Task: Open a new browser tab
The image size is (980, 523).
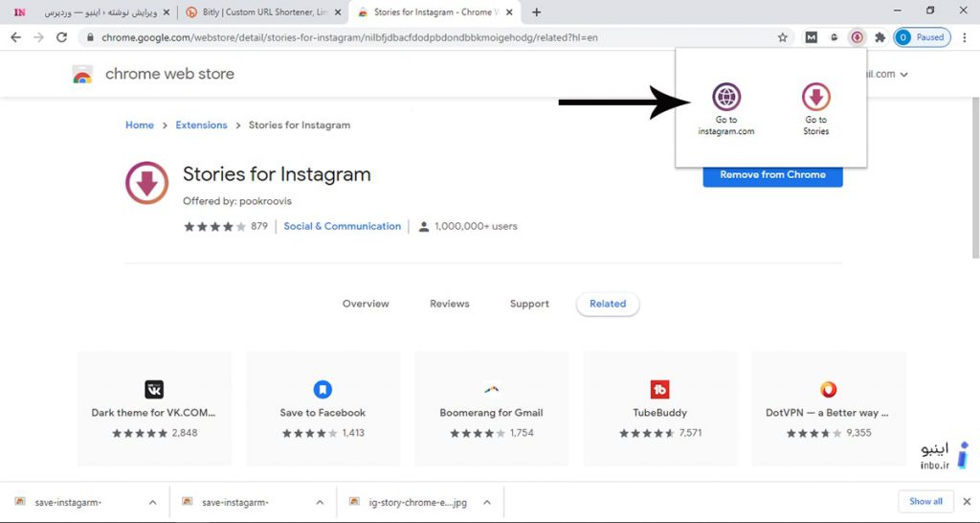Action: coord(536,11)
